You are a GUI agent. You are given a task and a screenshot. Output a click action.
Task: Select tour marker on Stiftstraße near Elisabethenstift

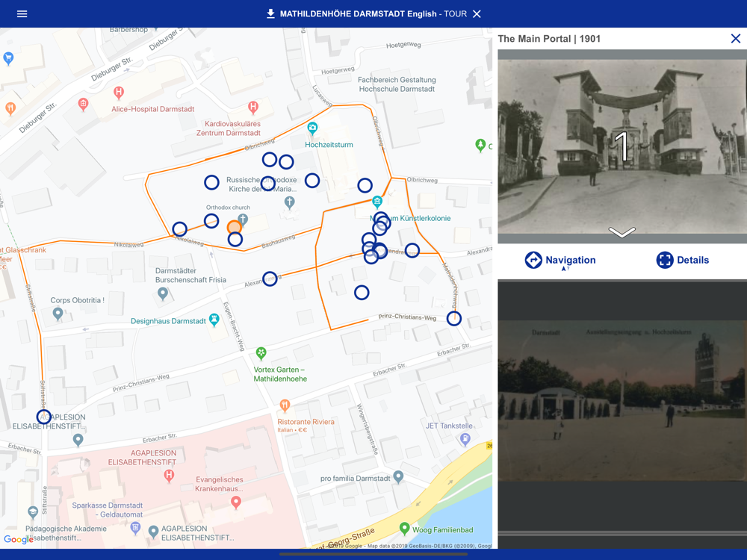tap(44, 417)
